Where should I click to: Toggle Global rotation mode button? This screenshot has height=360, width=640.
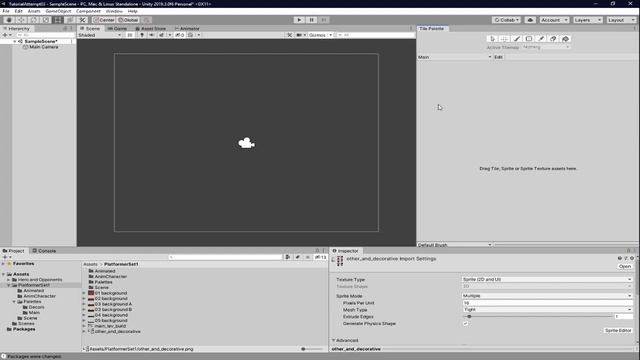pos(128,20)
